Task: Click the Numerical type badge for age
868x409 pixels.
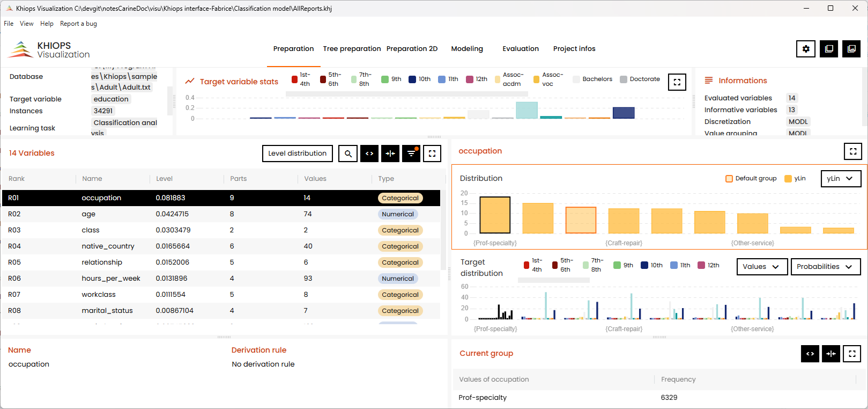Action: 398,214
